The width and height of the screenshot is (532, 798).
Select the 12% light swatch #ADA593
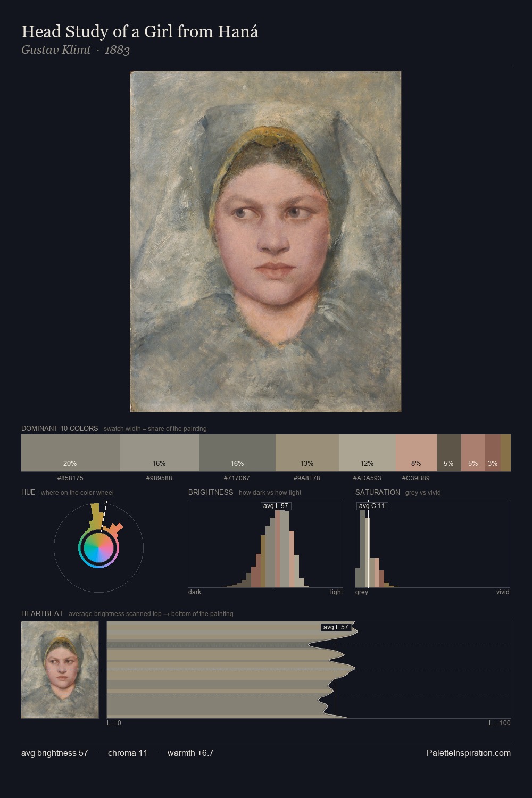tap(367, 453)
